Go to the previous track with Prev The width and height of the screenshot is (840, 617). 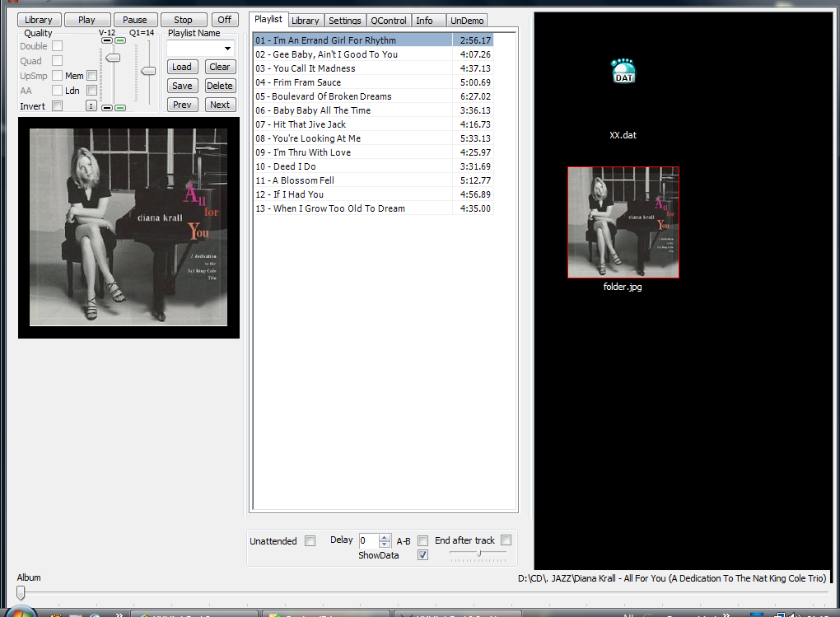pos(182,105)
